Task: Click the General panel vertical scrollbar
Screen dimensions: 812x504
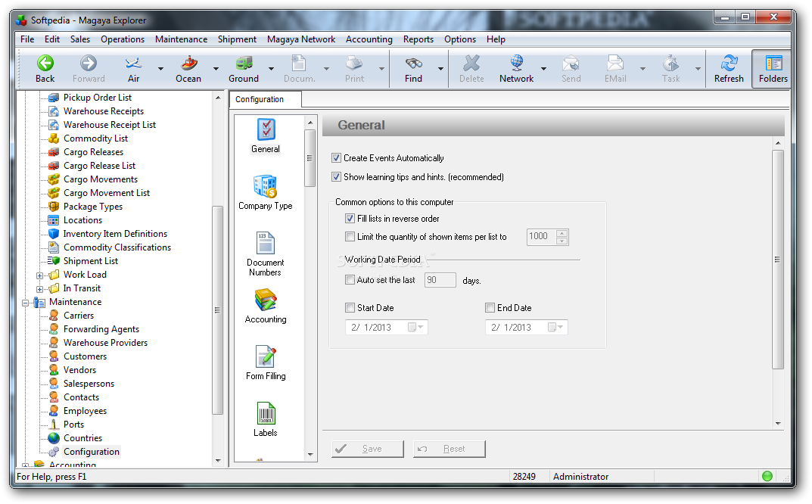Action: click(778, 260)
